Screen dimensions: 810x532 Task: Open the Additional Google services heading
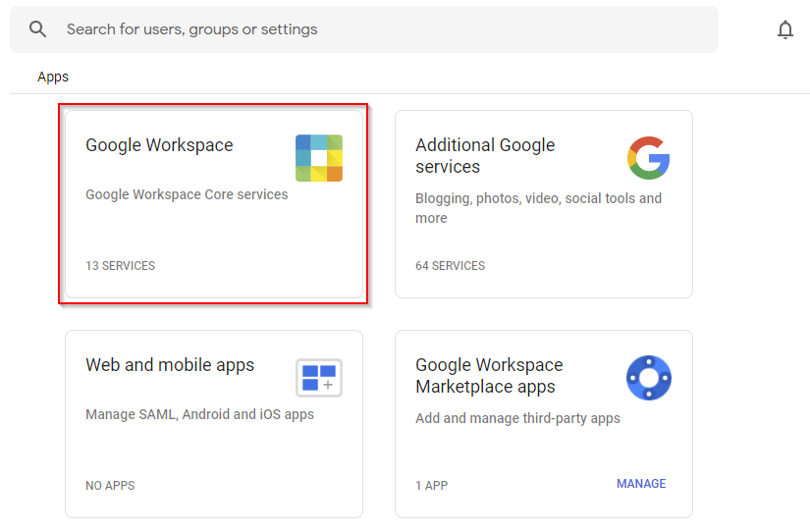click(485, 156)
